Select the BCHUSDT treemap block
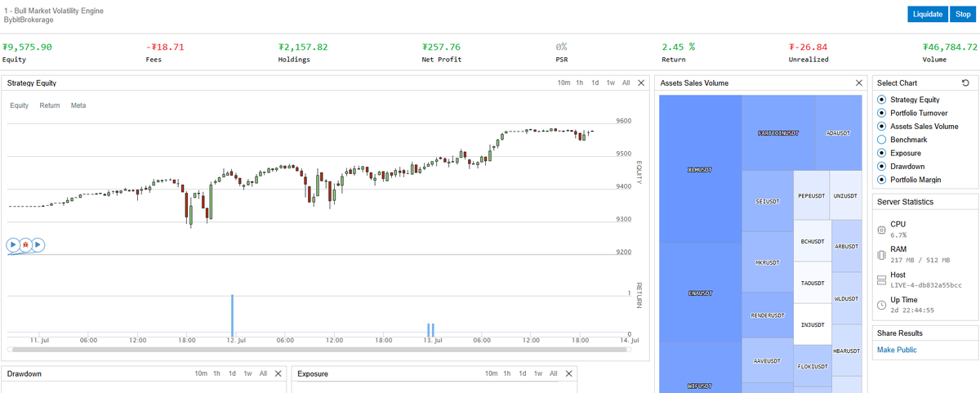 point(813,241)
